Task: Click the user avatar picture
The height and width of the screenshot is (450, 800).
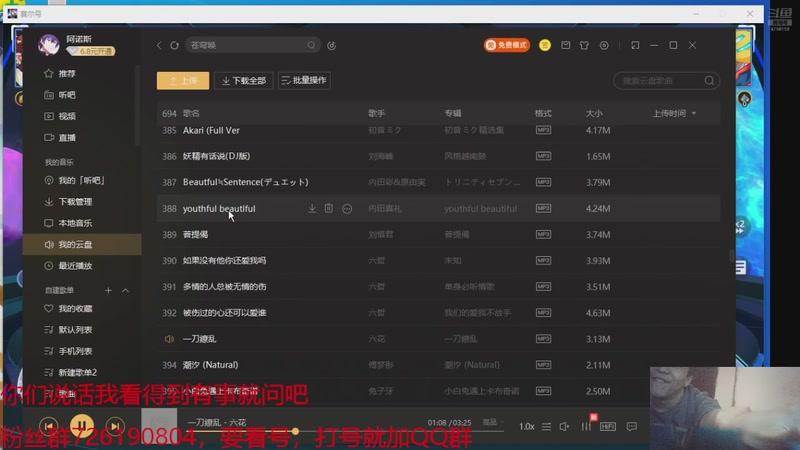Action: 49,44
